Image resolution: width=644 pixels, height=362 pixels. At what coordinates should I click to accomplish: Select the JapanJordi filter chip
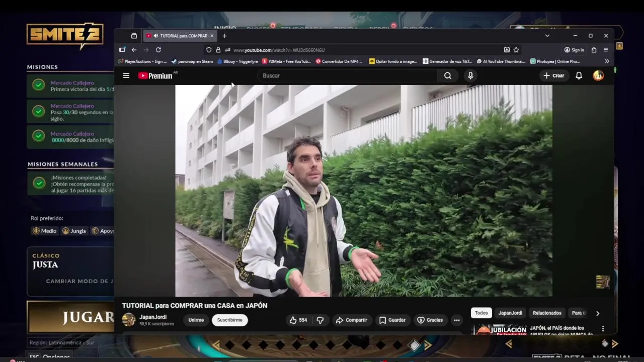(510, 313)
